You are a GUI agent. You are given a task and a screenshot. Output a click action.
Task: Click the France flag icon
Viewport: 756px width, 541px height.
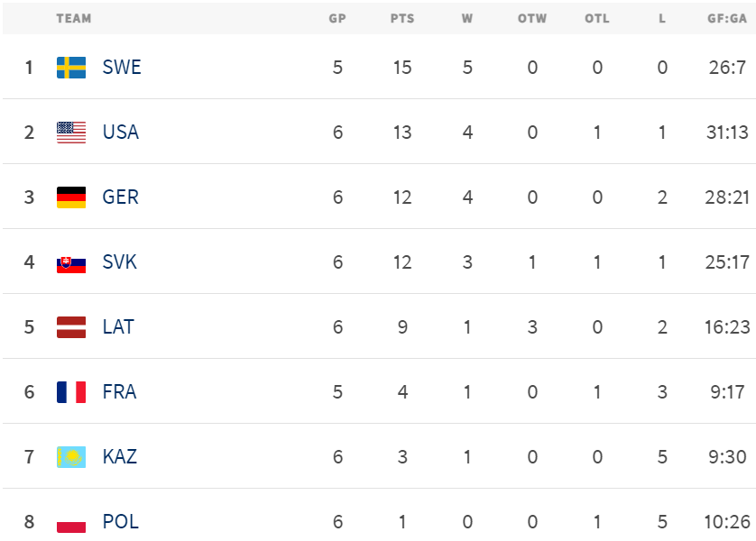pyautogui.click(x=71, y=392)
